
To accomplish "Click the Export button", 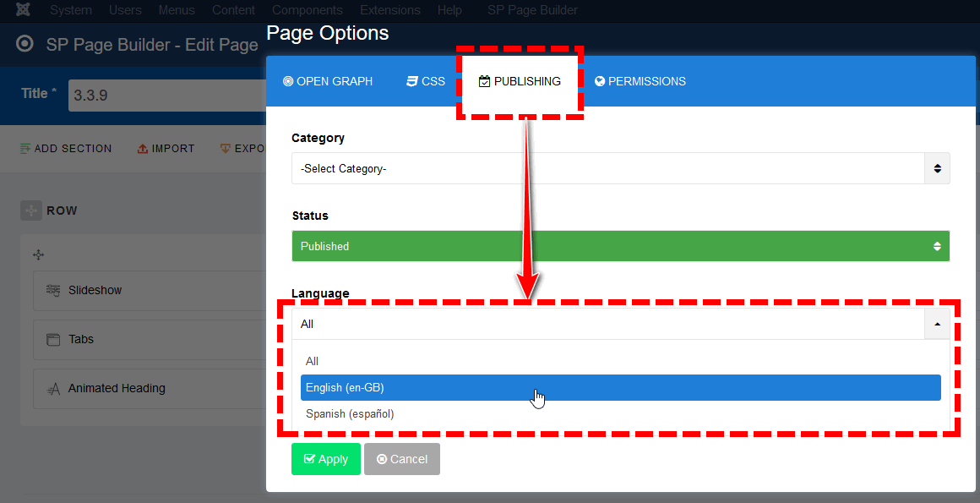I will pos(242,148).
